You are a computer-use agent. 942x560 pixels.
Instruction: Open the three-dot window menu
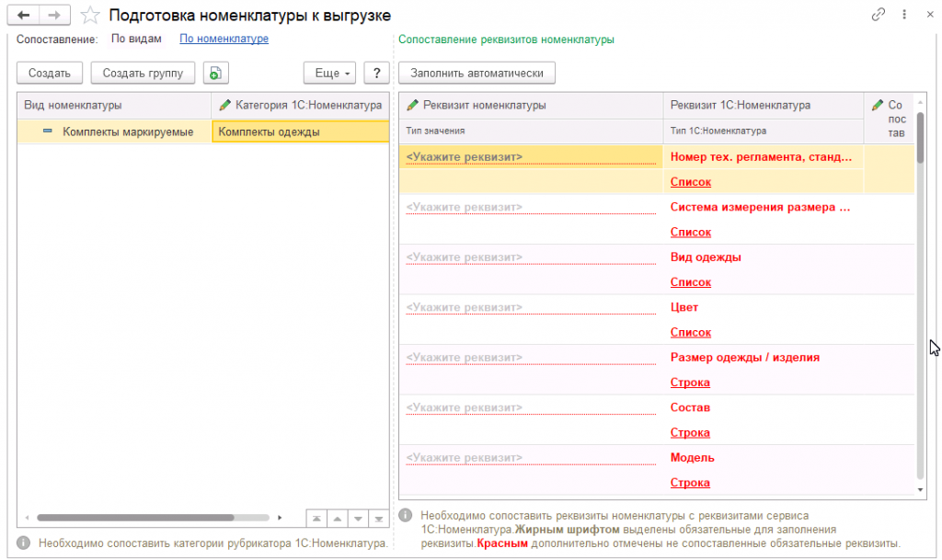click(x=906, y=15)
